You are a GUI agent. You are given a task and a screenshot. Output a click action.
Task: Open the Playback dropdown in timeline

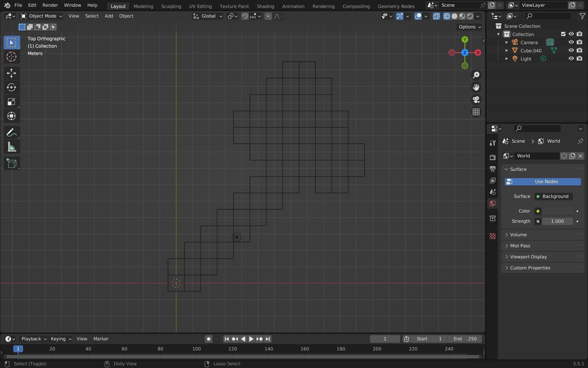[34, 339]
